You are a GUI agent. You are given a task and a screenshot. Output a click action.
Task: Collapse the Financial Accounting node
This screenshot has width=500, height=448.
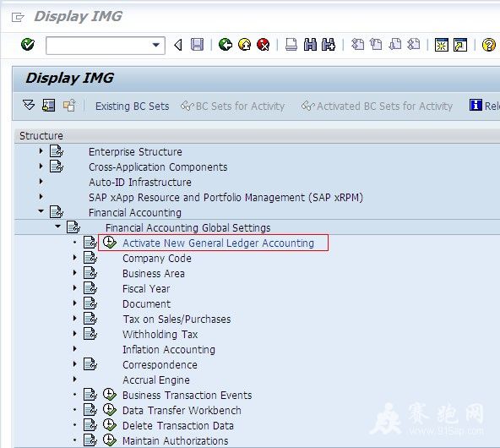tap(41, 211)
